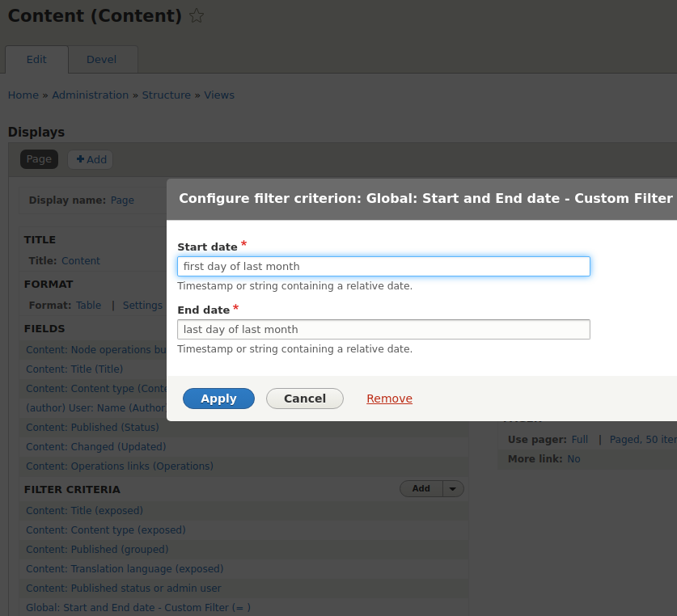Change the Table format setting
This screenshot has width=677, height=616.
88,305
